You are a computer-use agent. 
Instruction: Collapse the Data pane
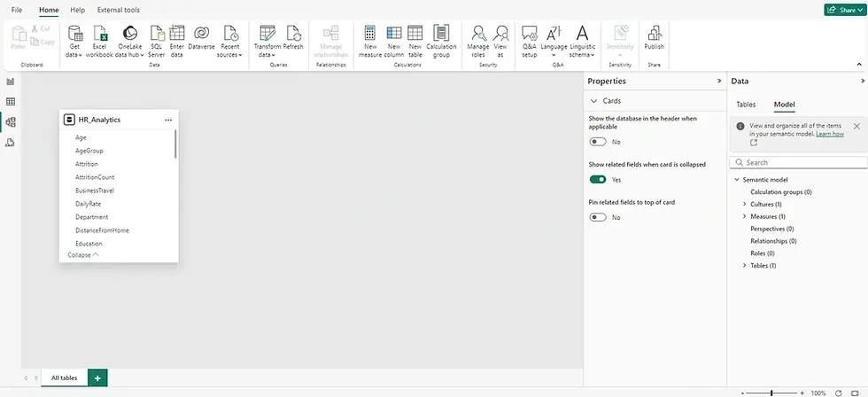click(863, 81)
